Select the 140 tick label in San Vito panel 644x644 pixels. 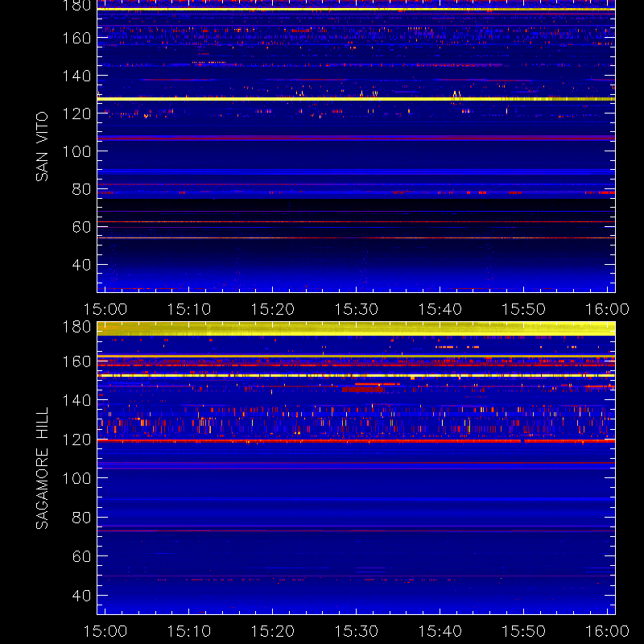point(76,76)
